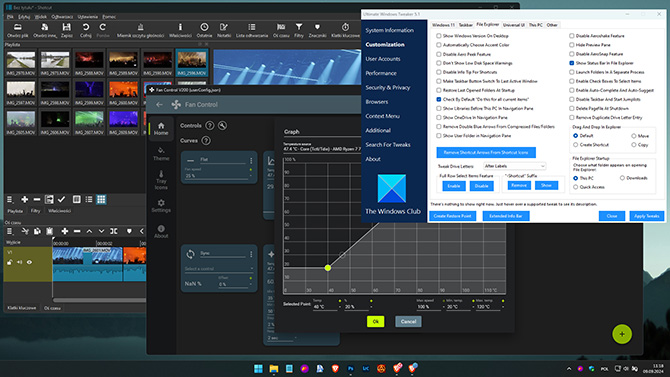This screenshot has height=377, width=670.
Task: Open Lista odtwarzania icon in Shotcut toolbar
Action: click(x=252, y=27)
